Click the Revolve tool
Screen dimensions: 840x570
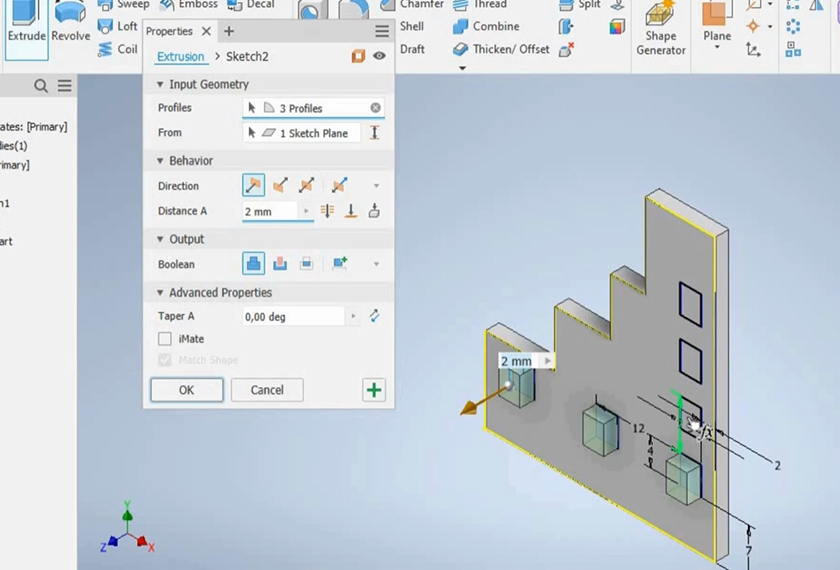(x=70, y=23)
